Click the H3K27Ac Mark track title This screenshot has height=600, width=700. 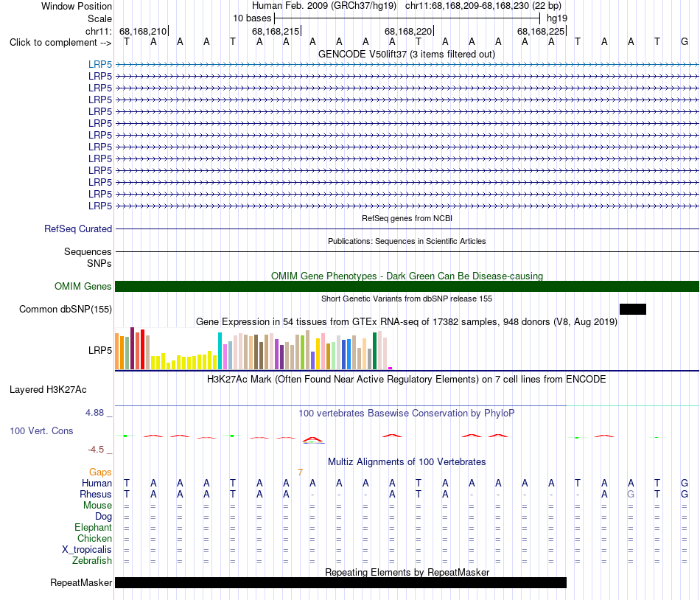tap(406, 380)
